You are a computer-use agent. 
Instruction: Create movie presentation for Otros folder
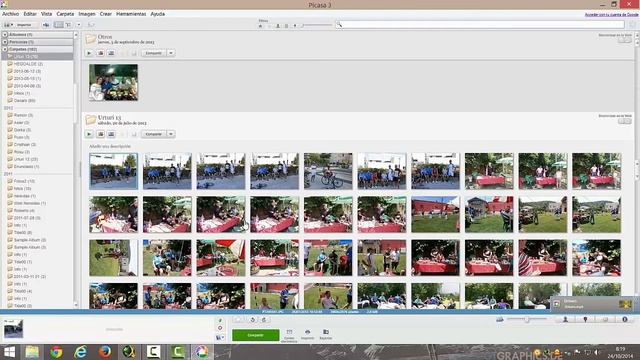pyautogui.click(x=111, y=53)
